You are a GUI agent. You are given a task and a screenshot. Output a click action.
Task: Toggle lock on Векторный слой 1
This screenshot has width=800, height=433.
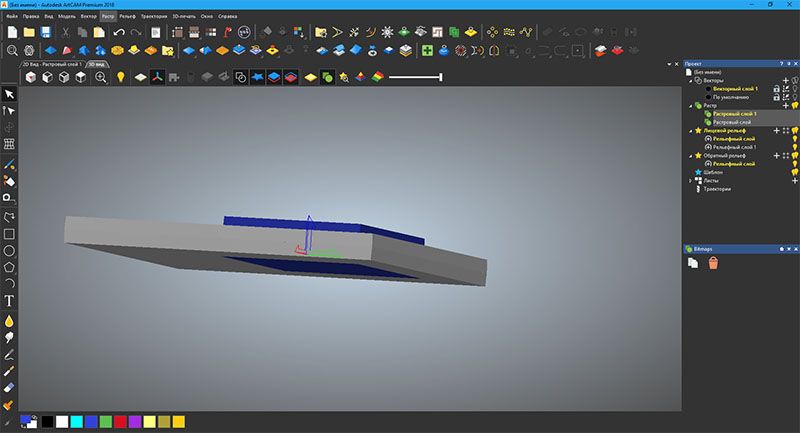[777, 89]
